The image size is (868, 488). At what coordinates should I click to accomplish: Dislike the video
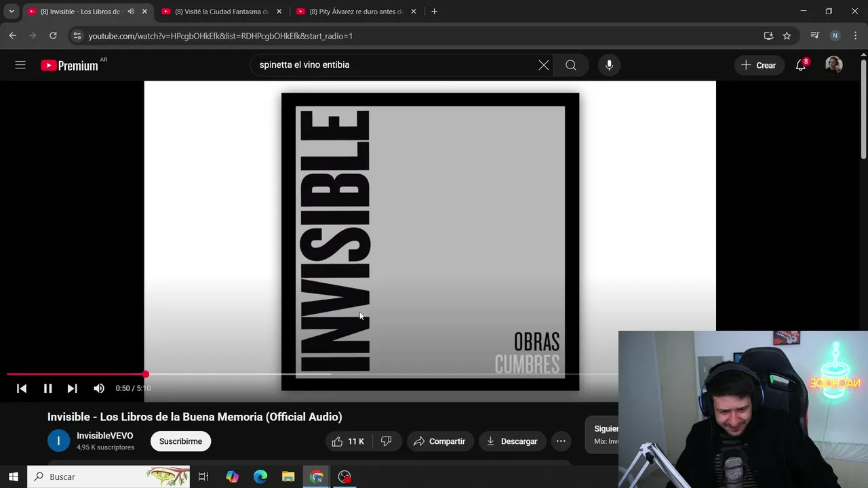387,441
